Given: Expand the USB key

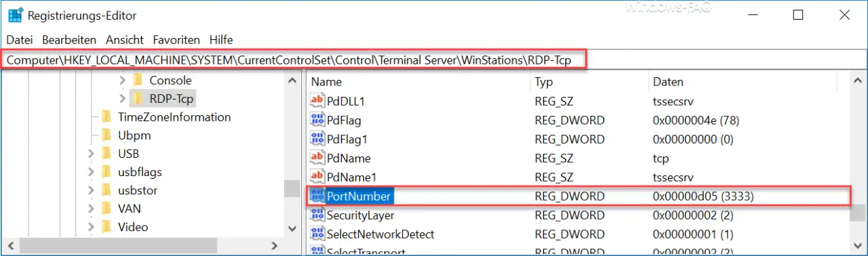Looking at the screenshot, I should click(91, 154).
